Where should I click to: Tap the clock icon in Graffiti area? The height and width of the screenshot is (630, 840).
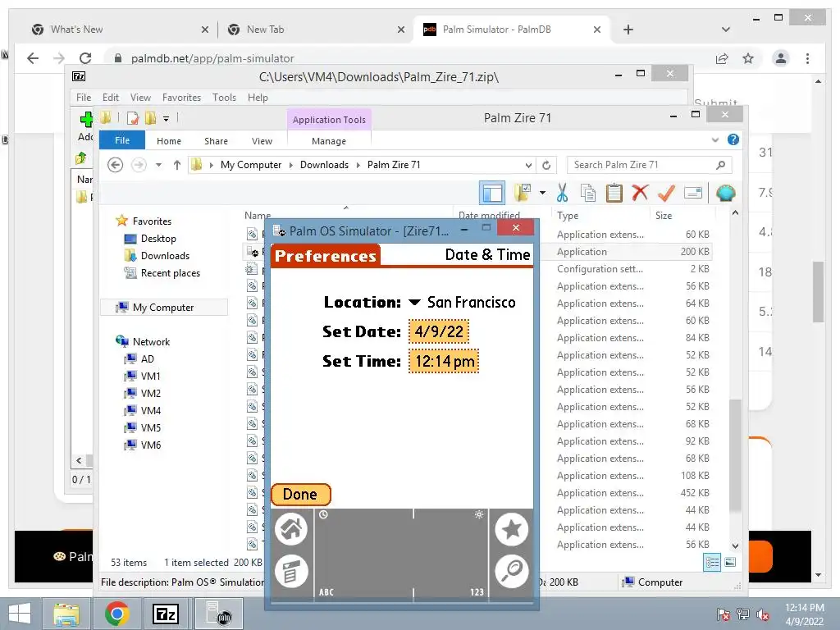[323, 515]
